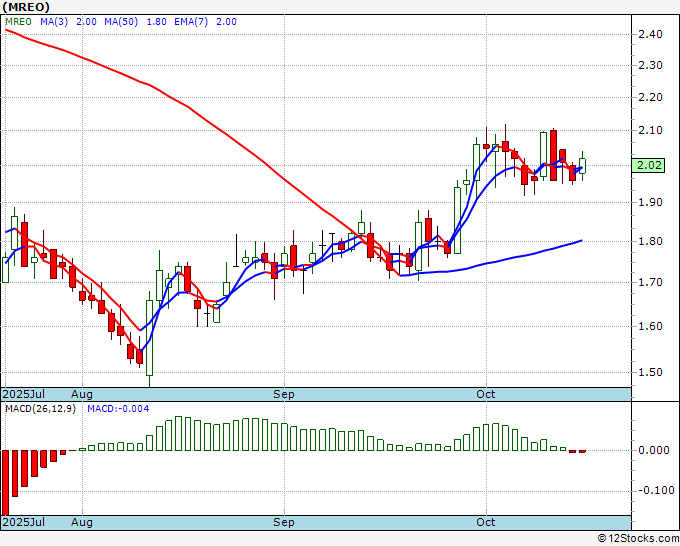The width and height of the screenshot is (680, 546).
Task: Click the 2.30 price axis label
Action: point(651,65)
